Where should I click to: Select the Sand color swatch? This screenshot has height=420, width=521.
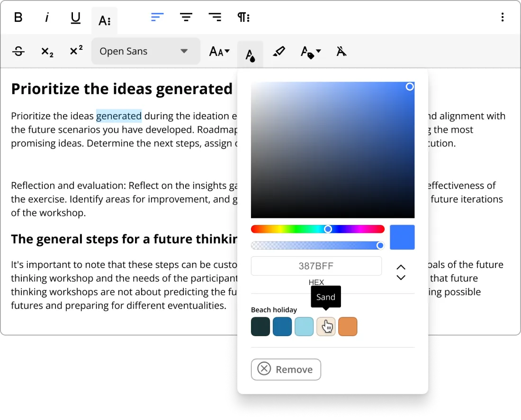pos(326,327)
